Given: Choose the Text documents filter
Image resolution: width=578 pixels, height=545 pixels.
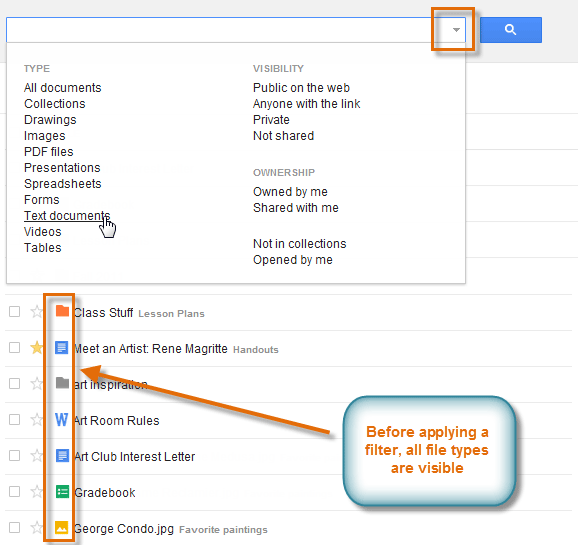Looking at the screenshot, I should coord(67,216).
